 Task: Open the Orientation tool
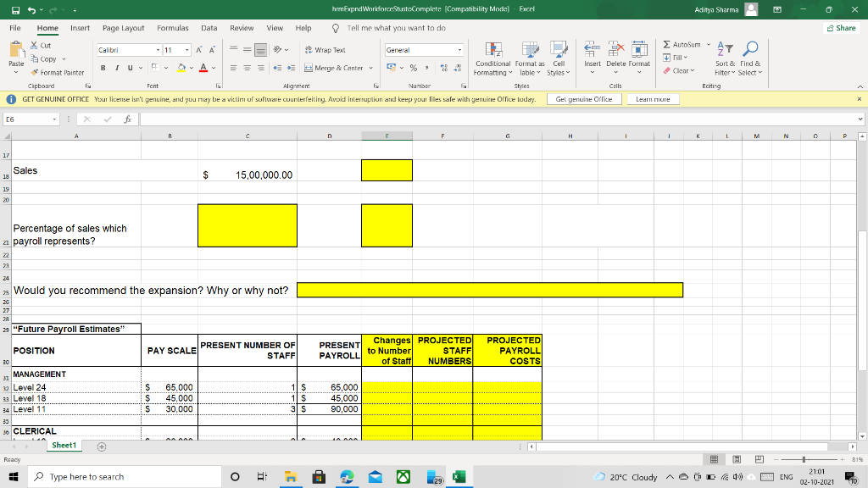[278, 50]
